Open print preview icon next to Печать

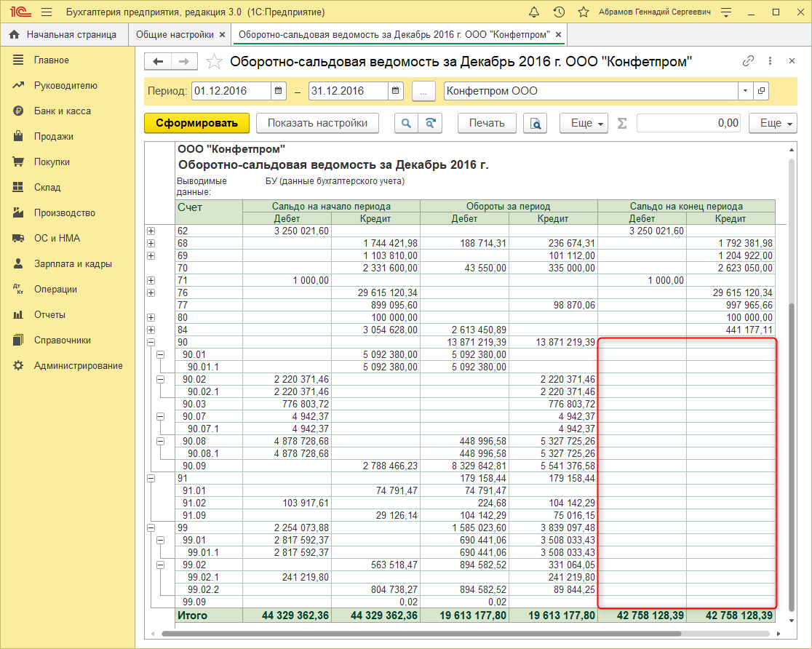[x=536, y=124]
